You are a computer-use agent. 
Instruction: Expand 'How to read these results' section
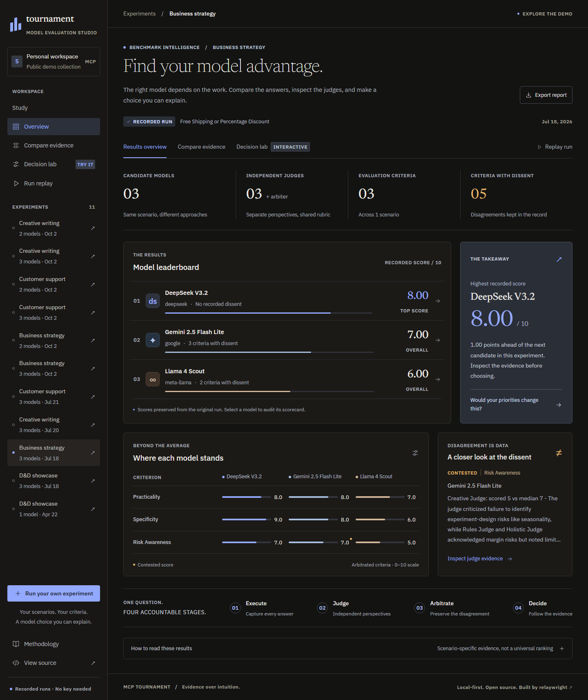pyautogui.click(x=348, y=649)
